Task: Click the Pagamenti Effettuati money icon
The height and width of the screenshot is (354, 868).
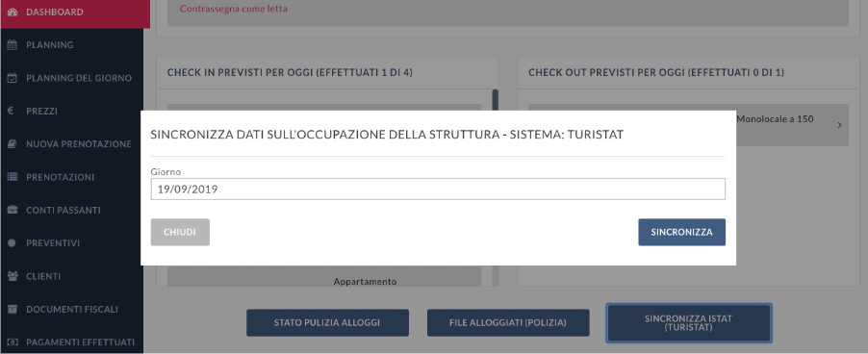Action: point(13,342)
